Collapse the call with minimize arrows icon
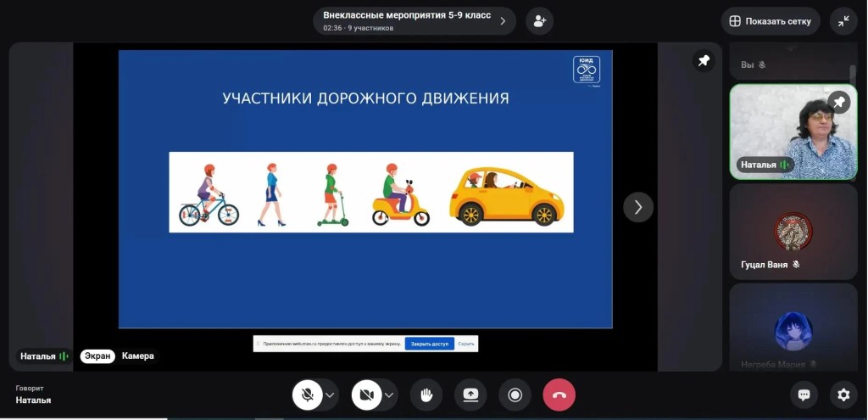868x420 pixels. [843, 21]
